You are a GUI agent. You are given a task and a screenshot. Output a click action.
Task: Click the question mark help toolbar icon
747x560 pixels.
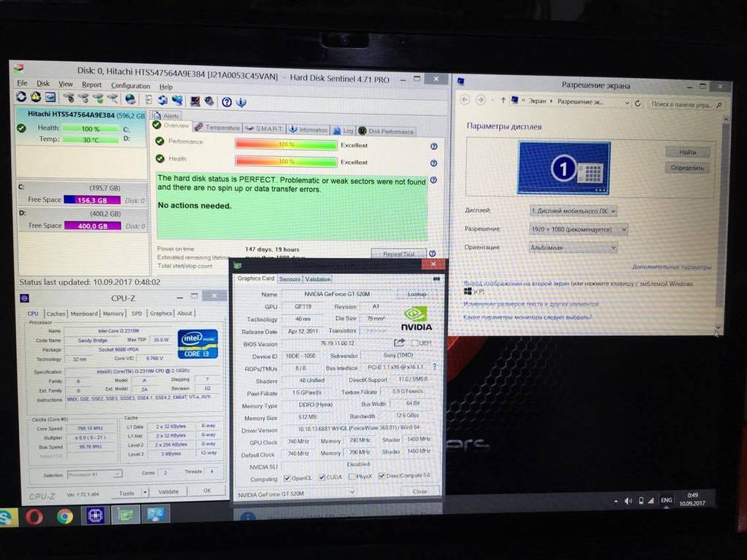pos(227,102)
